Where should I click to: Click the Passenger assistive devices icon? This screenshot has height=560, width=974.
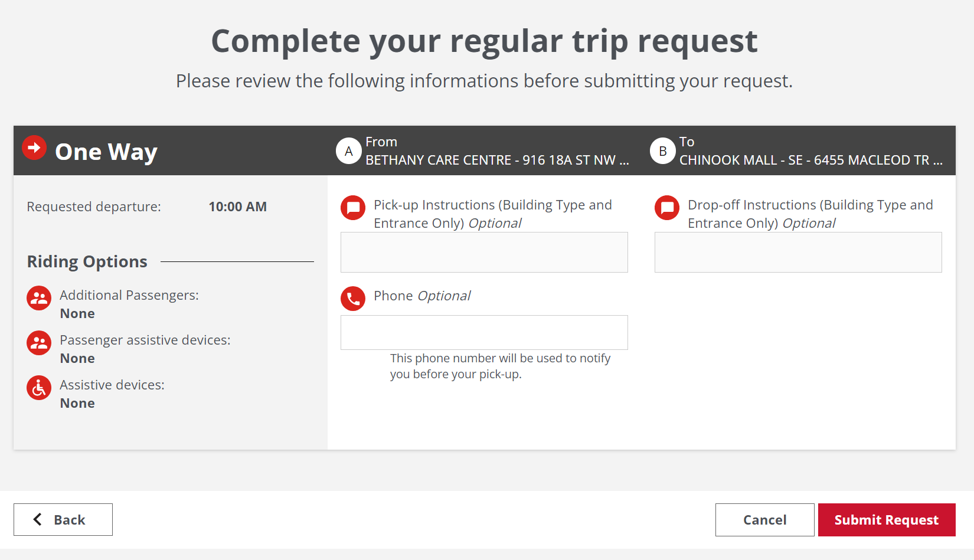[x=39, y=343]
